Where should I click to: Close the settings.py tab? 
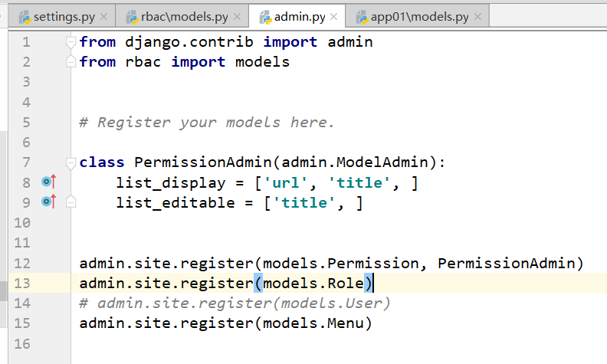[x=102, y=16]
